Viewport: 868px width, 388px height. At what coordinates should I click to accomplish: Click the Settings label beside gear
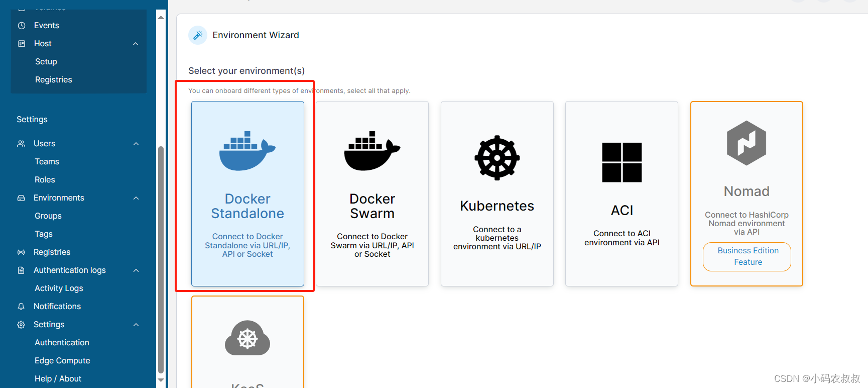(49, 324)
